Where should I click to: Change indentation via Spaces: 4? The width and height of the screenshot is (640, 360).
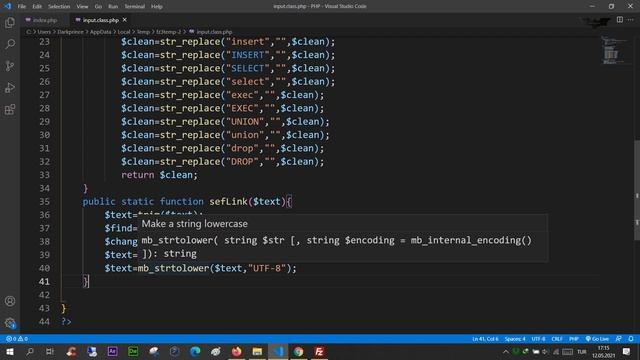(x=515, y=339)
